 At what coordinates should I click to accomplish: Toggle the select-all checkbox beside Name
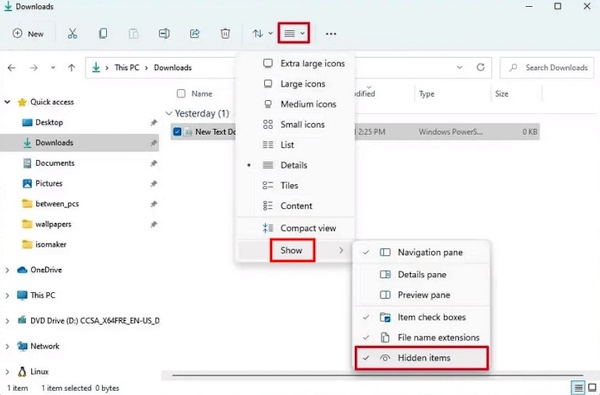[x=181, y=93]
